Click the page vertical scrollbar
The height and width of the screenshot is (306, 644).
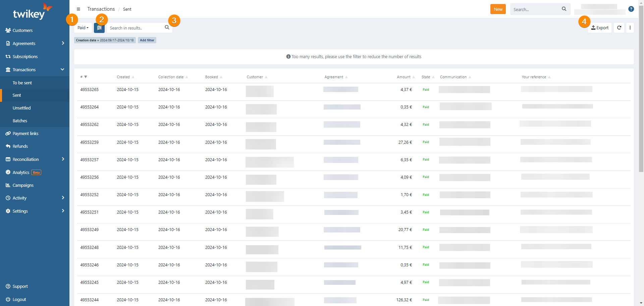coord(641,153)
